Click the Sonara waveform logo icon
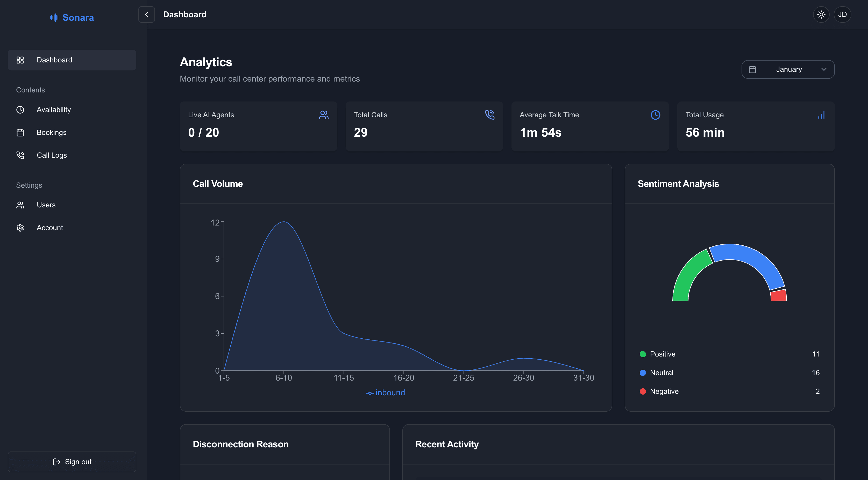 [54, 18]
